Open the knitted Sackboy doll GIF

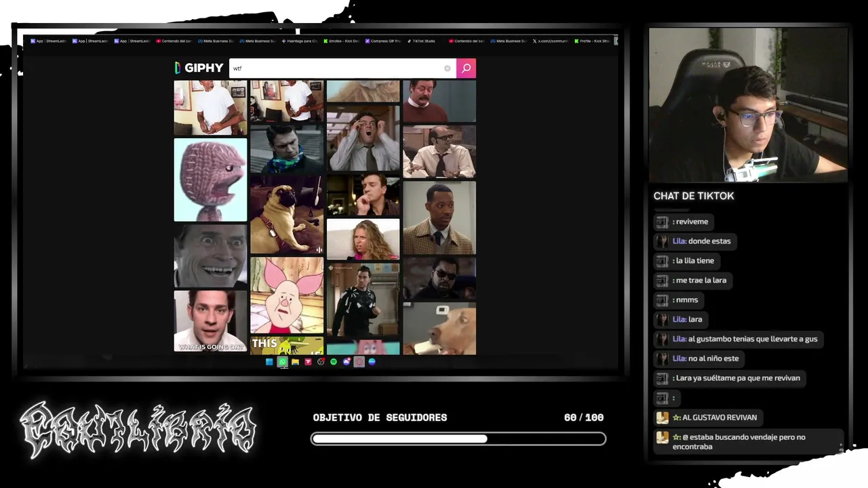coord(210,180)
